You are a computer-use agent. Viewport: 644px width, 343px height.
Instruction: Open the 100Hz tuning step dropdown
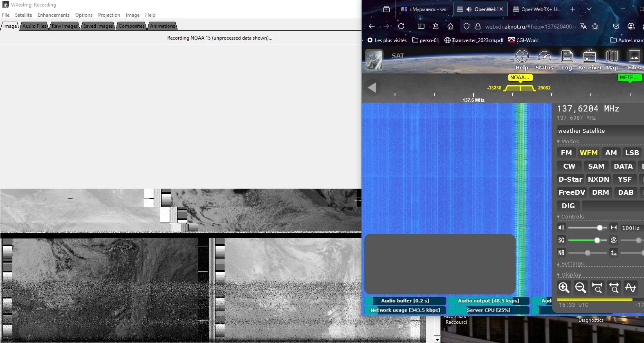click(632, 227)
